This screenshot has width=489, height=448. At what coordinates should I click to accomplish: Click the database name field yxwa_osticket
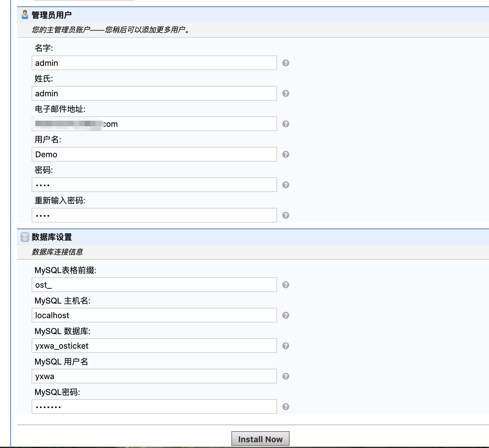(154, 346)
